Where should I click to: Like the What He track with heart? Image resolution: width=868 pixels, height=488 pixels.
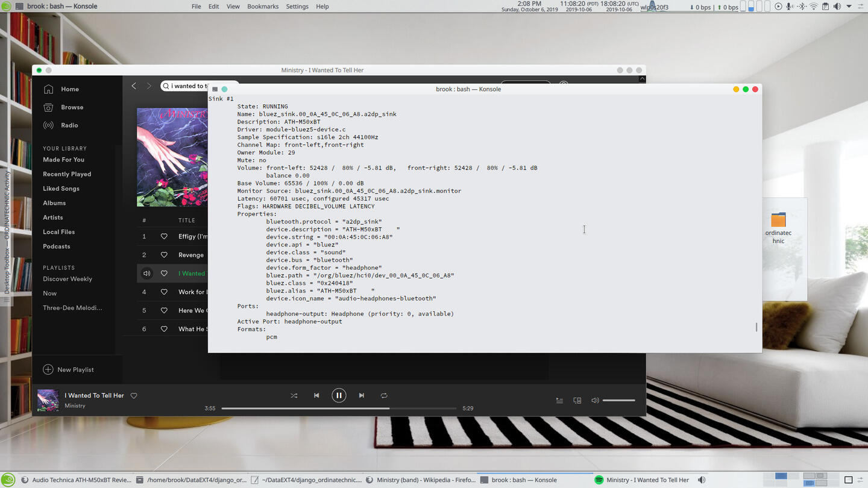pyautogui.click(x=164, y=329)
